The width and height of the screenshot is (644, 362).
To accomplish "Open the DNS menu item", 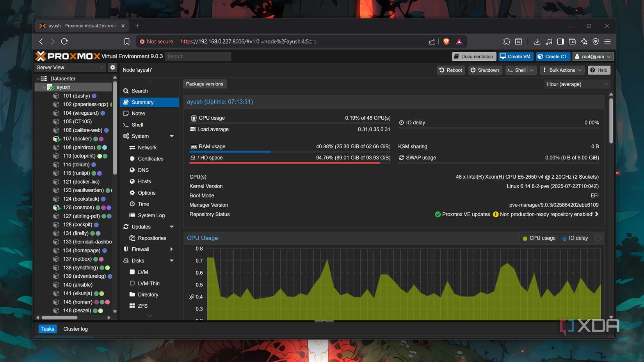I will (149, 170).
